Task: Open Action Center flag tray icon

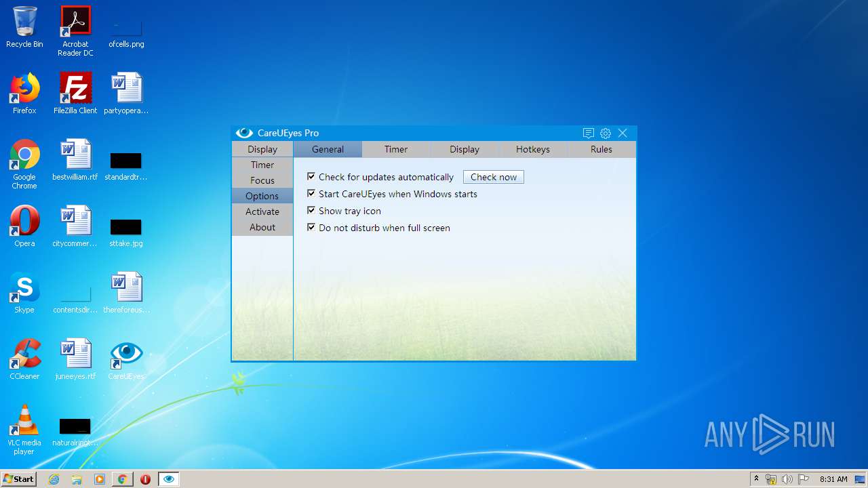Action: tap(804, 479)
